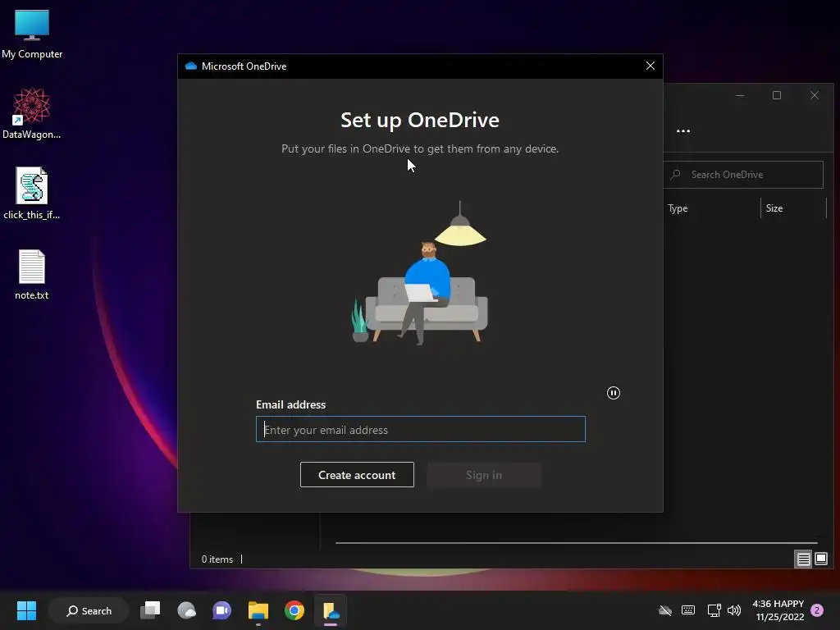This screenshot has height=630, width=840.
Task: Open the Windows Start menu
Action: click(x=26, y=610)
